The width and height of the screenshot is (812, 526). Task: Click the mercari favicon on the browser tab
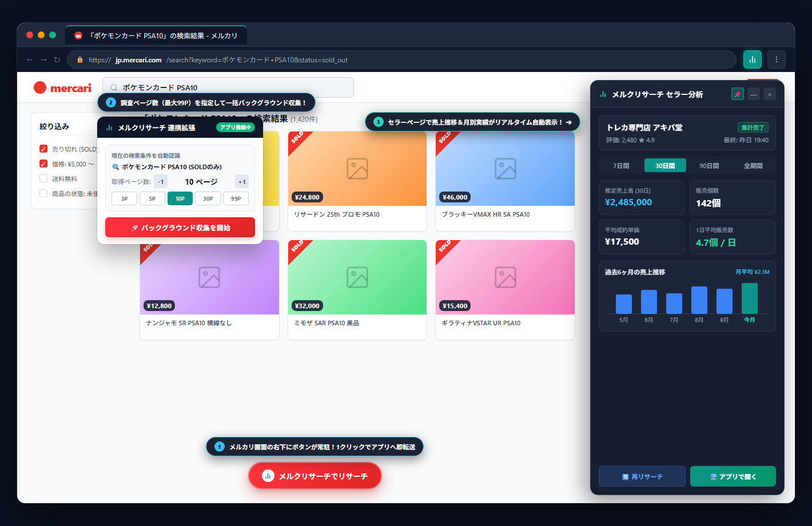[x=78, y=35]
